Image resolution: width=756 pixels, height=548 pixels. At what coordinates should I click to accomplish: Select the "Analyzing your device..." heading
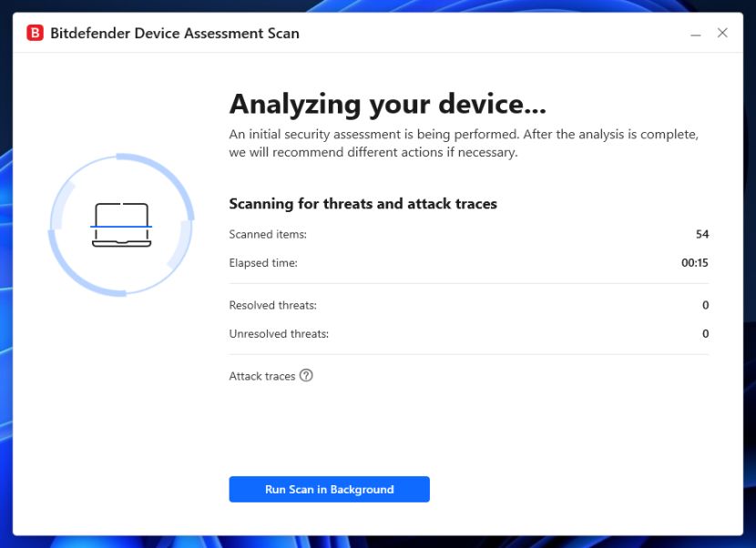(x=388, y=104)
